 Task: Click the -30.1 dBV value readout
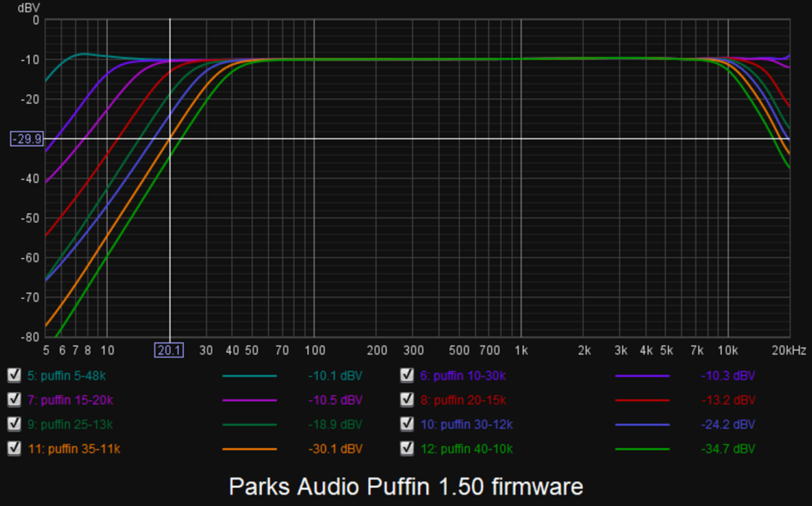pos(335,449)
